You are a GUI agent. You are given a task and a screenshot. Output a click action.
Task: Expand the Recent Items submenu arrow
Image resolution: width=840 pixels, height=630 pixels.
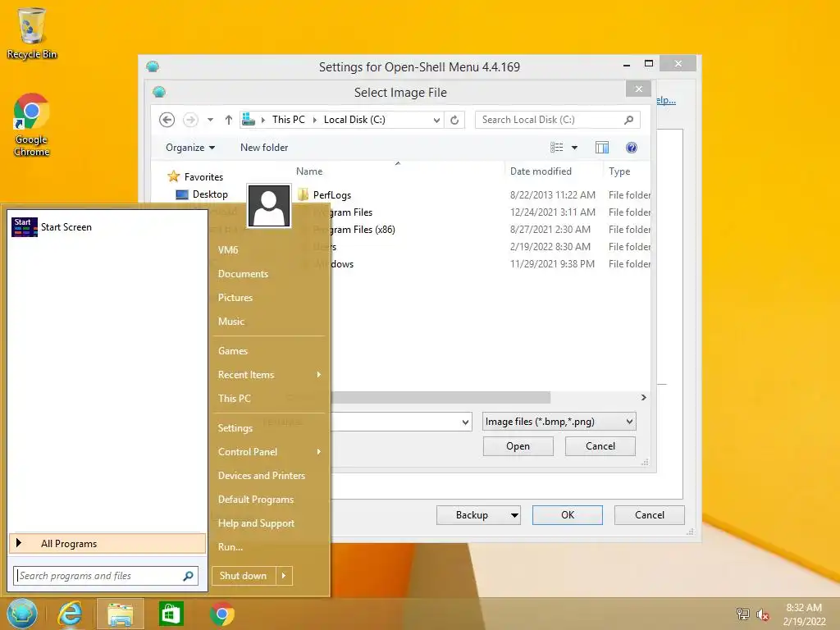pyautogui.click(x=319, y=374)
